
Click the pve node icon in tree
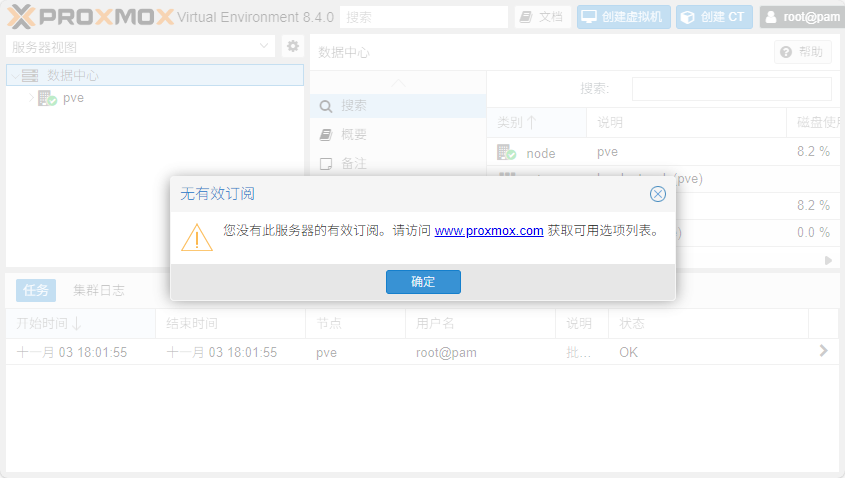(47, 98)
